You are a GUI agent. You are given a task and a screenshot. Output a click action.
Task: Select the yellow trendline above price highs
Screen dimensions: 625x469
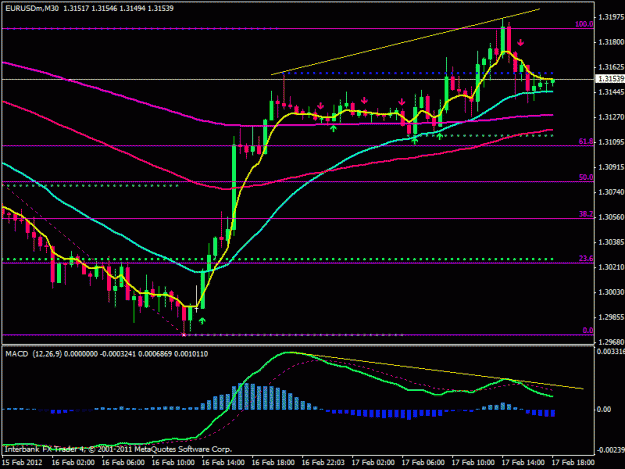pos(405,41)
